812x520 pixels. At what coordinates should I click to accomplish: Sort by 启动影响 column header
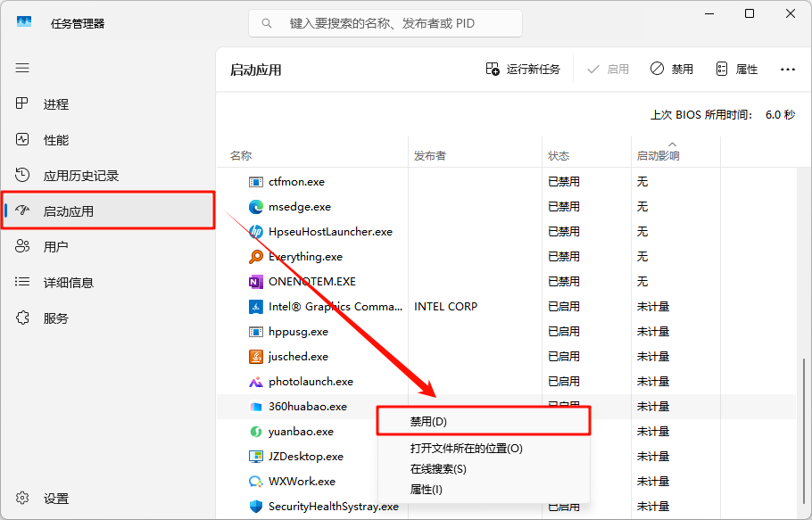(658, 156)
